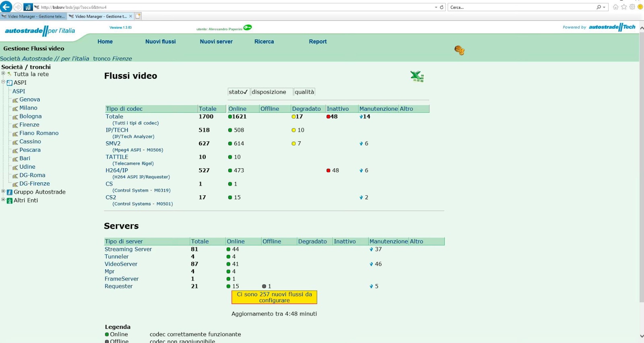Toggle the stato view option
The height and width of the screenshot is (343, 644).
pyautogui.click(x=238, y=92)
